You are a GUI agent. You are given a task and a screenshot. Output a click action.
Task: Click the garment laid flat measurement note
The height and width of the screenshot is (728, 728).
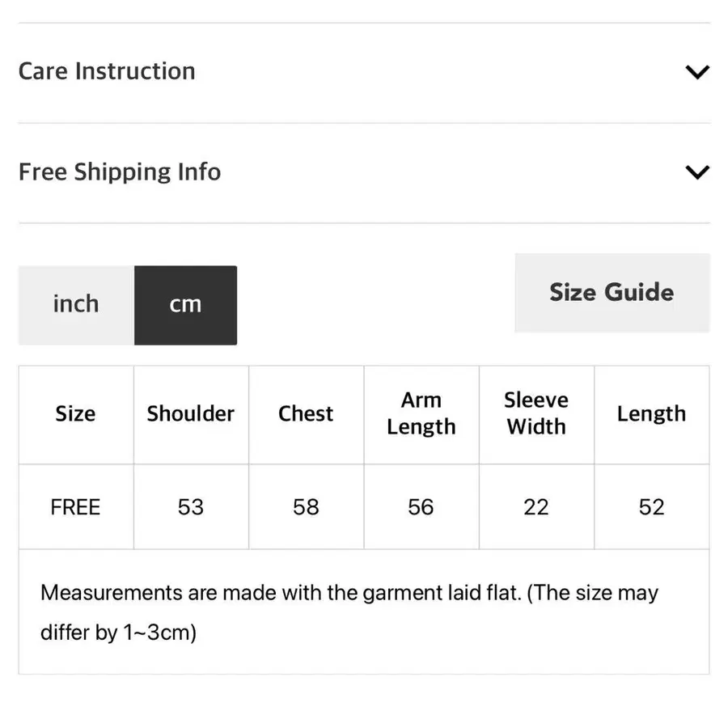click(349, 612)
